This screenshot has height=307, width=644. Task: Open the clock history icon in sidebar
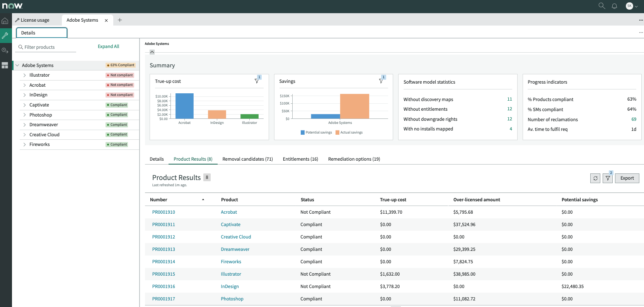[x=5, y=50]
